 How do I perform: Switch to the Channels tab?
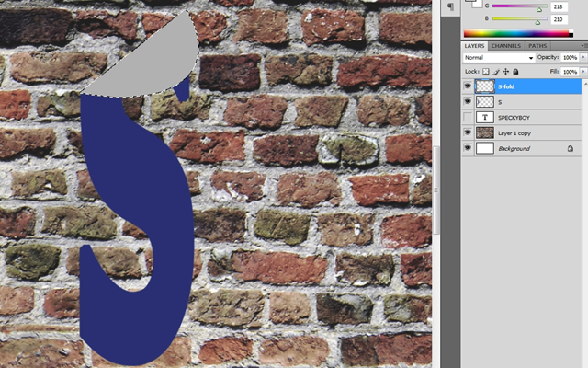pyautogui.click(x=506, y=46)
